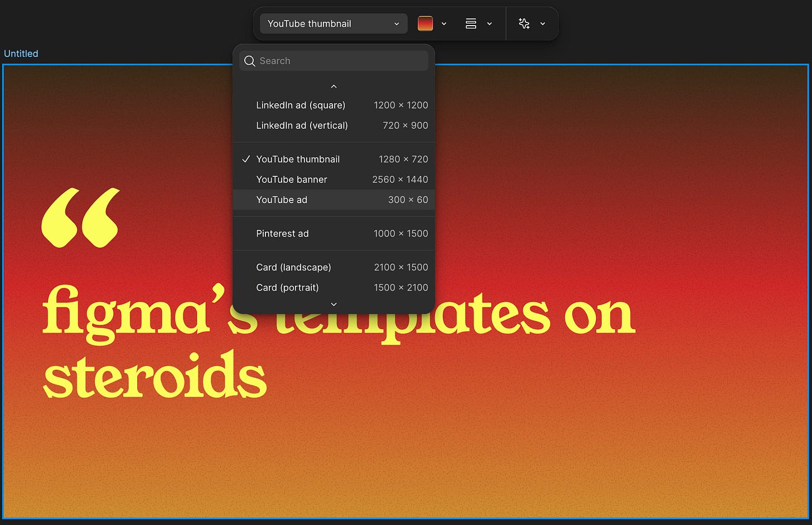Click the yellow quotation mark graphic
The image size is (812, 525).
80,218
